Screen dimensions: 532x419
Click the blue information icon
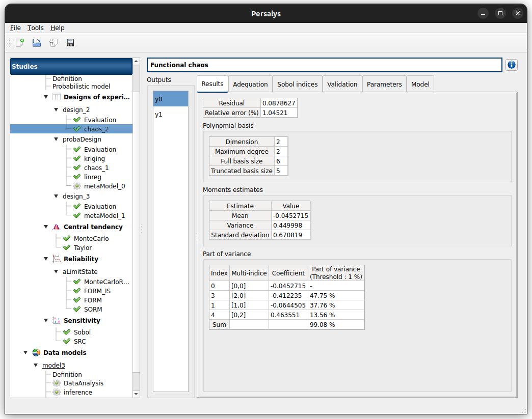(512, 65)
